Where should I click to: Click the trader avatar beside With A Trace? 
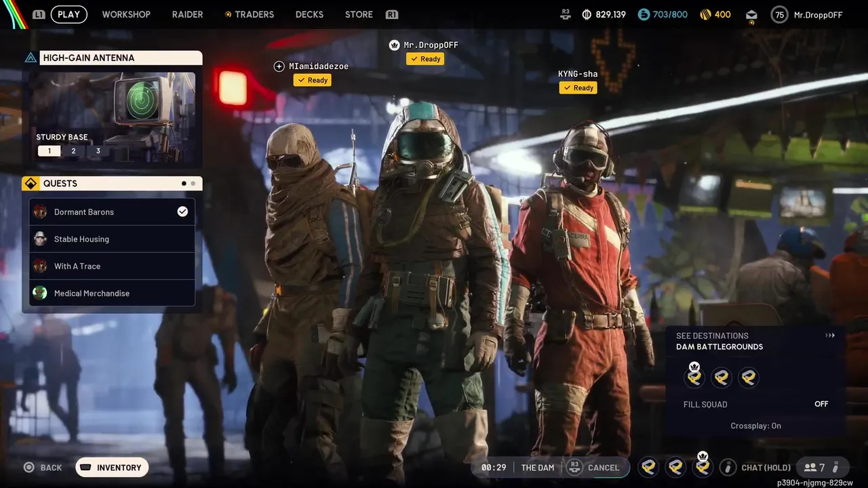[40, 266]
